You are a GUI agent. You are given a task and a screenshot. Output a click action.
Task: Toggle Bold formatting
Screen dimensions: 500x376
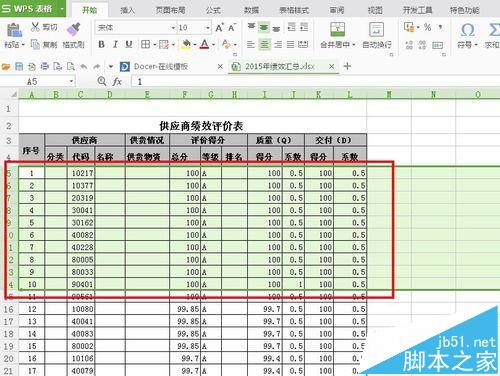tap(102, 44)
